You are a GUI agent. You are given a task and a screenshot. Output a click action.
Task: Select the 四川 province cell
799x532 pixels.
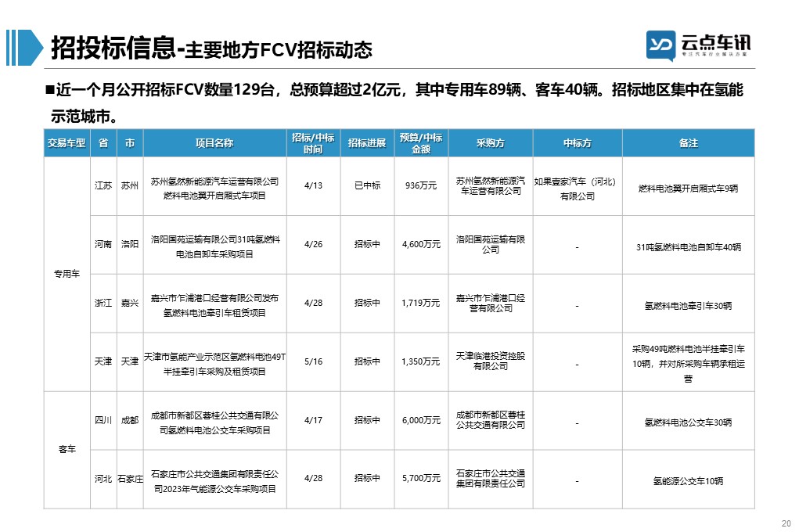tap(103, 420)
